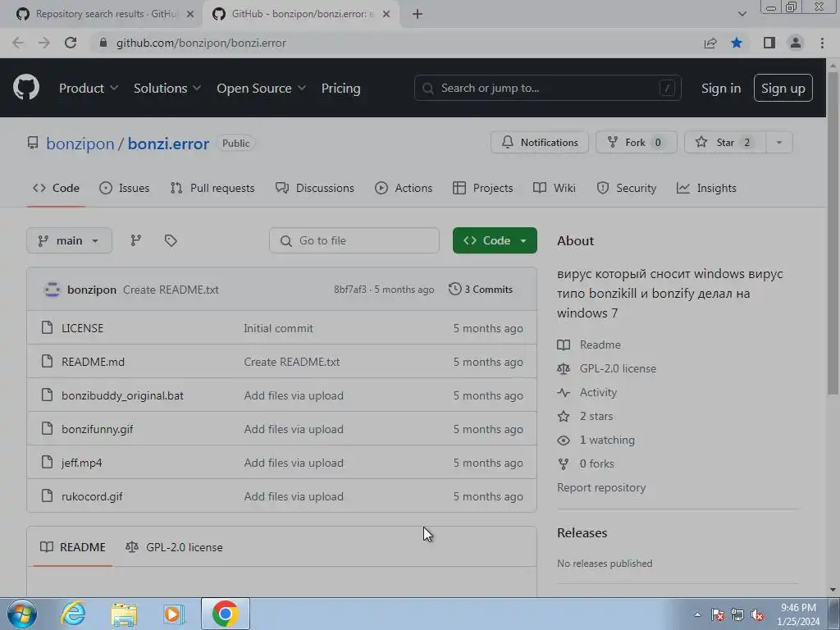Screen dimensions: 840x630
Task: Switch to the Issues tab
Action: pos(125,188)
